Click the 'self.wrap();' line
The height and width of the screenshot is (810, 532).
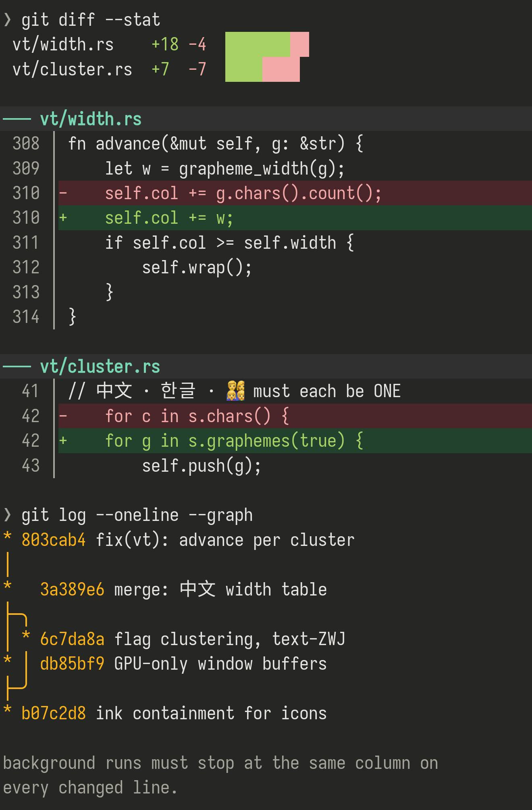coord(197,267)
